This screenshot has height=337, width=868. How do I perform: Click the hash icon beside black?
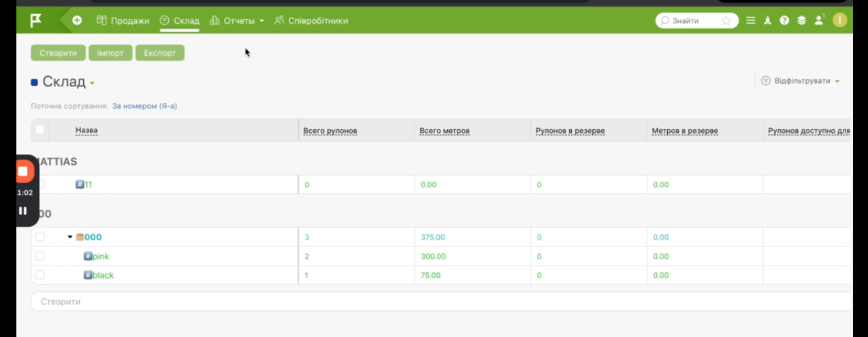pyautogui.click(x=88, y=275)
